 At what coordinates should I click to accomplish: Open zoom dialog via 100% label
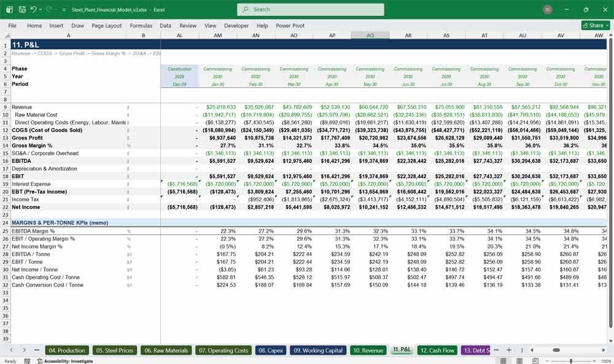pyautogui.click(x=606, y=361)
